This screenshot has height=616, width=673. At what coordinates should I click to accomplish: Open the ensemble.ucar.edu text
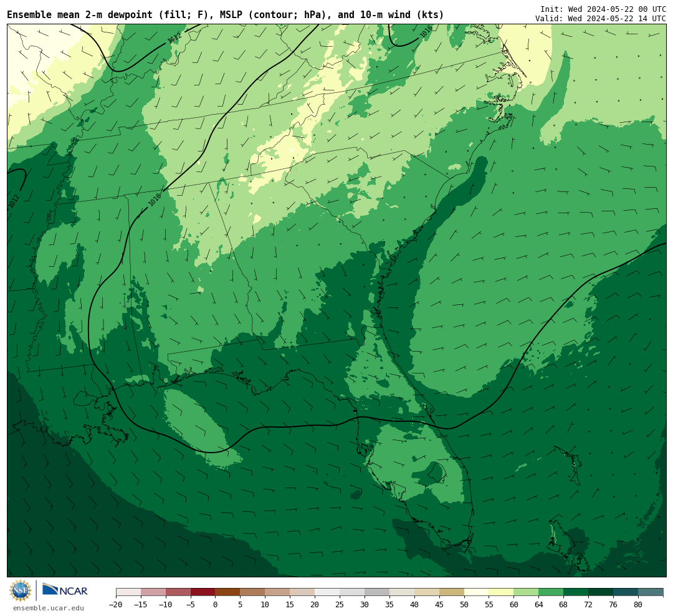point(49,608)
